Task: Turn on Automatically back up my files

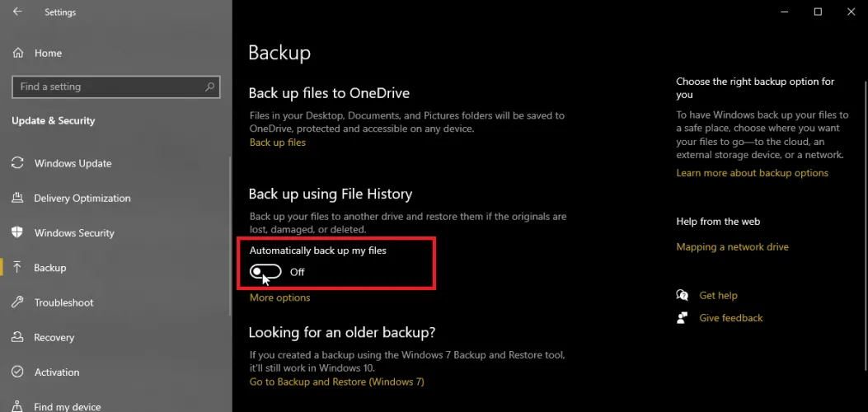Action: (265, 272)
